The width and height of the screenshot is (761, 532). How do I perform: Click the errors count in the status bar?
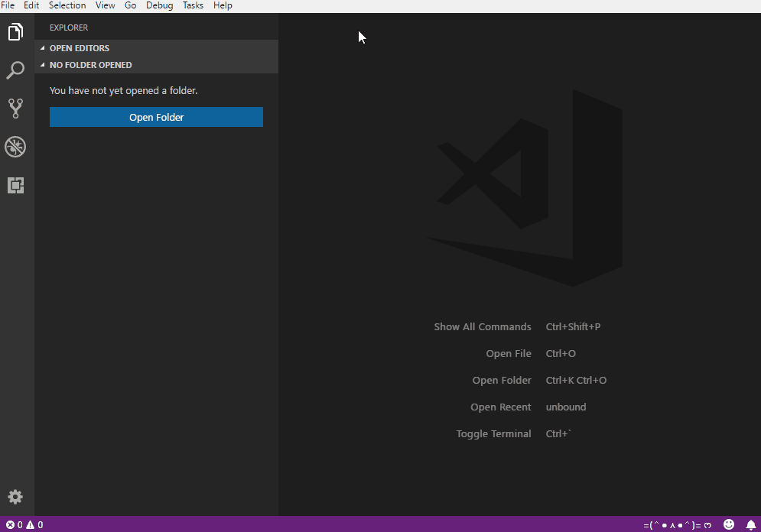coord(14,524)
